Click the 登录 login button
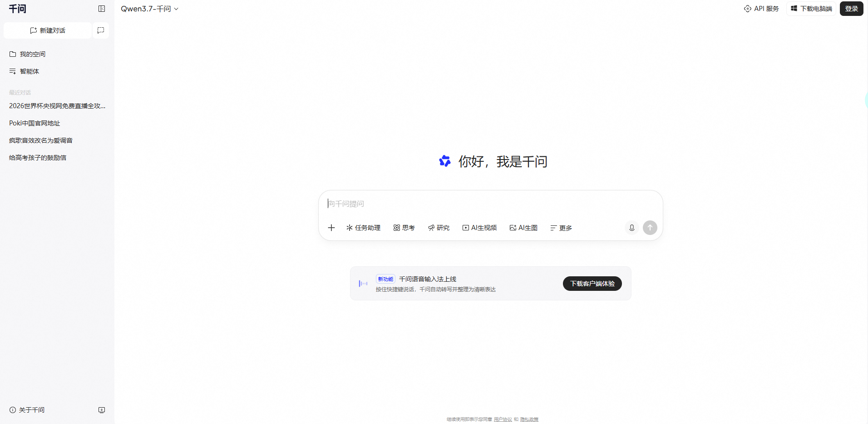The height and width of the screenshot is (424, 868). coord(851,9)
